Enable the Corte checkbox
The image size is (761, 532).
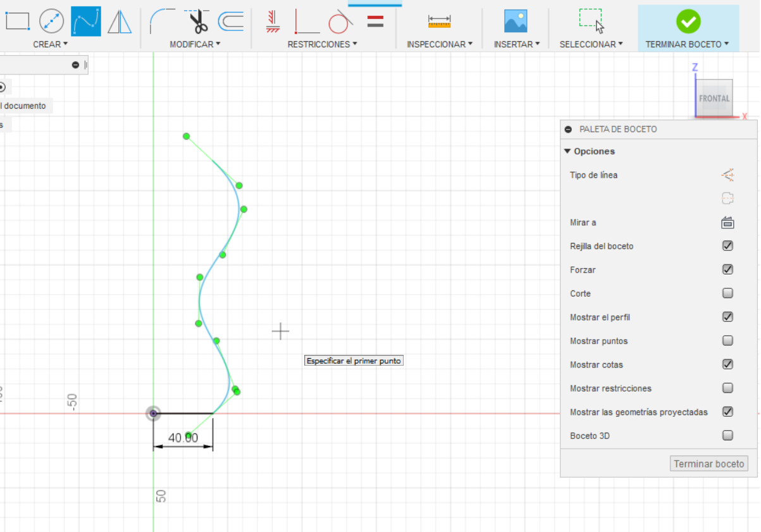727,294
